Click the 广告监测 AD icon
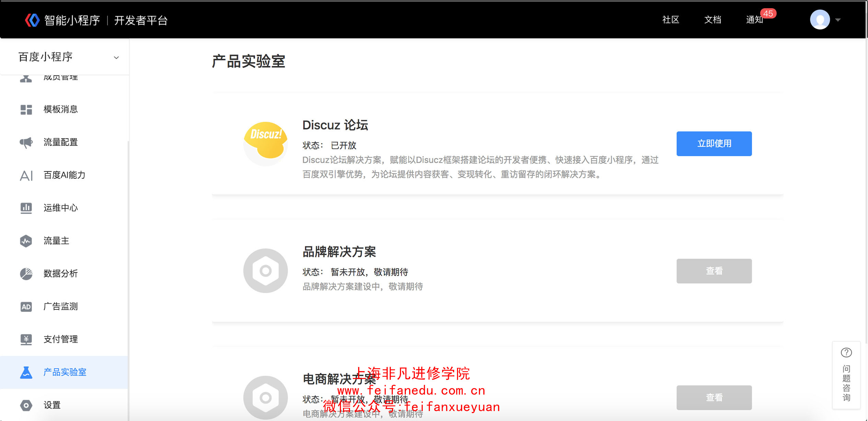The image size is (868, 421). click(x=26, y=307)
